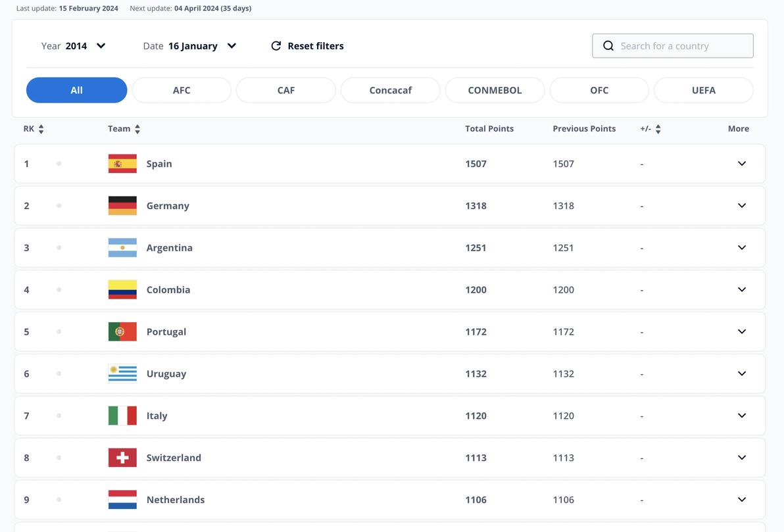Screen dimensions: 784x532
Task: Click the Portugal team name
Action: tap(166, 331)
